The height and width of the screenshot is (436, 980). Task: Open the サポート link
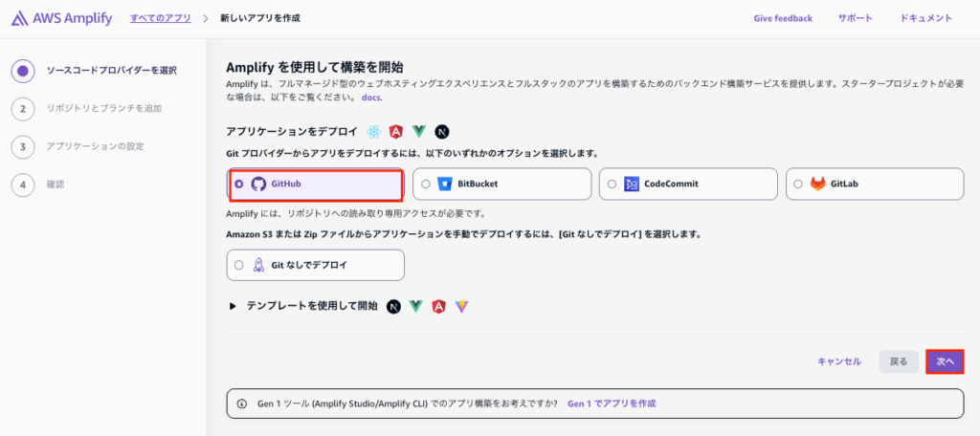(855, 18)
